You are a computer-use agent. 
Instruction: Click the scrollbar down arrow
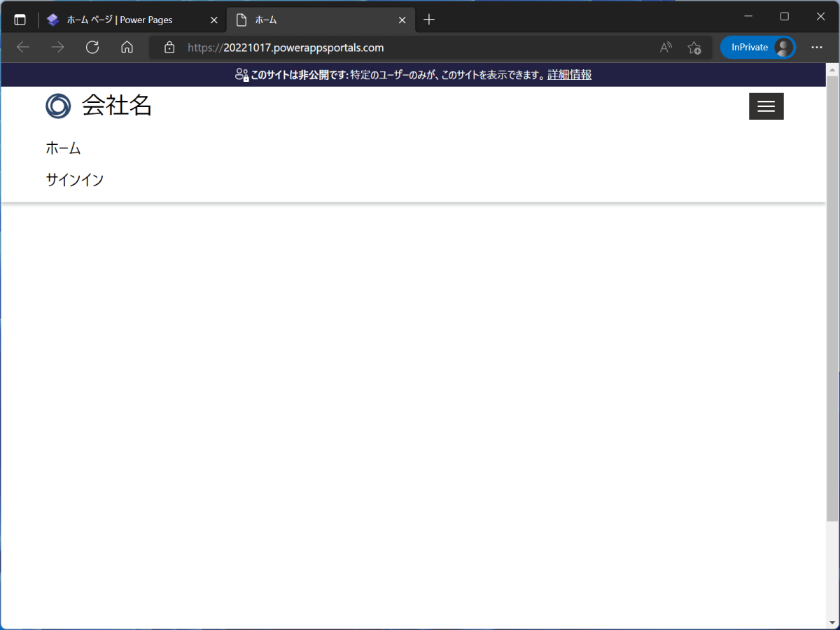(832, 623)
